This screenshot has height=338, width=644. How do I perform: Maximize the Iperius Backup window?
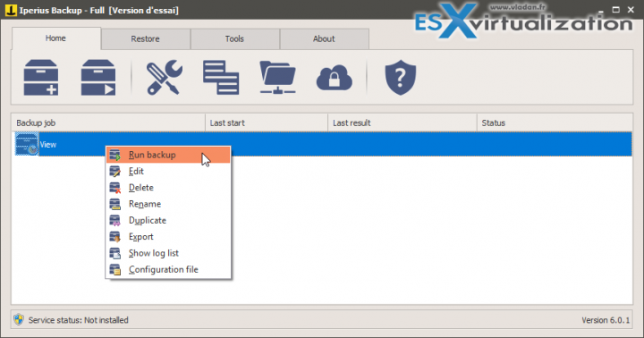[x=615, y=10]
